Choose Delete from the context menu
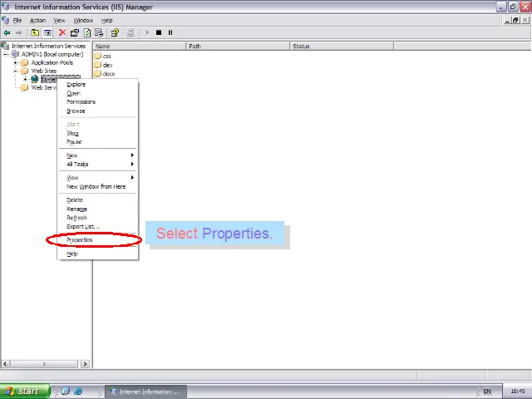The height and width of the screenshot is (399, 532). point(98,199)
